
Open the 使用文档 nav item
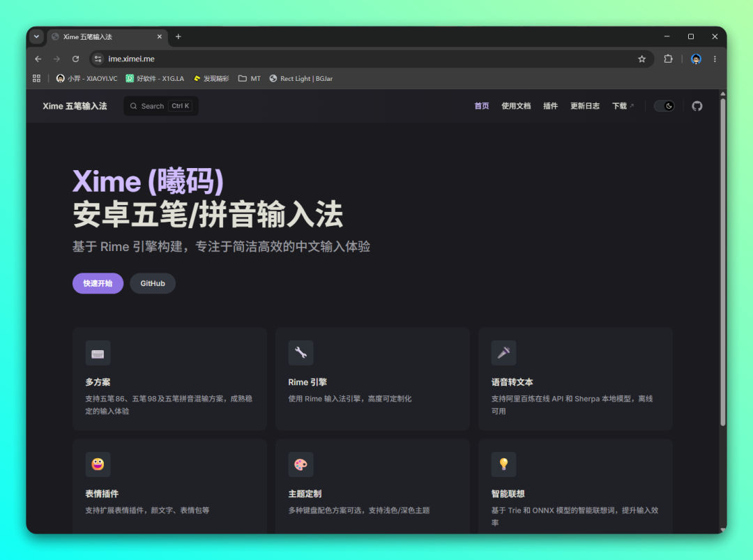pos(516,106)
